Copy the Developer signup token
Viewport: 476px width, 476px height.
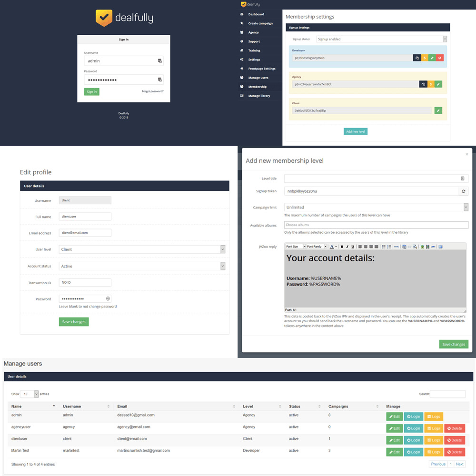[417, 58]
